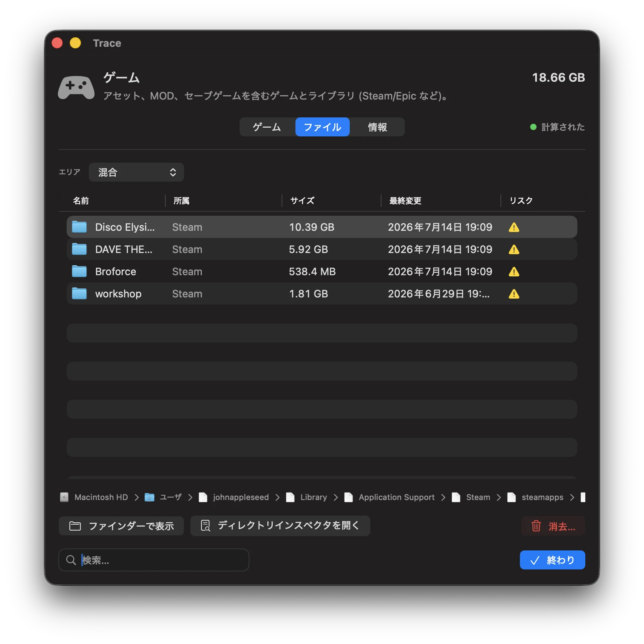The image size is (644, 644).
Task: Click the Broforce folder icon
Action: coord(79,271)
